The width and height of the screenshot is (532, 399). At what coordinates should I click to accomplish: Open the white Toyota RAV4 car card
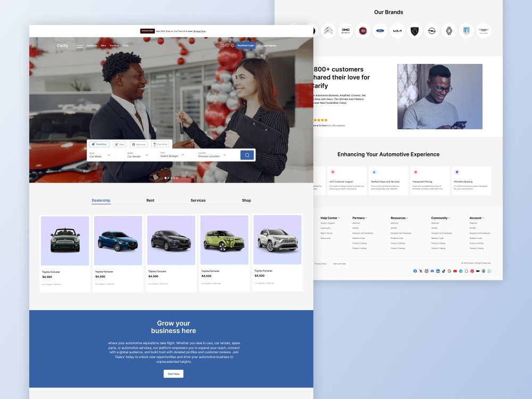277,252
